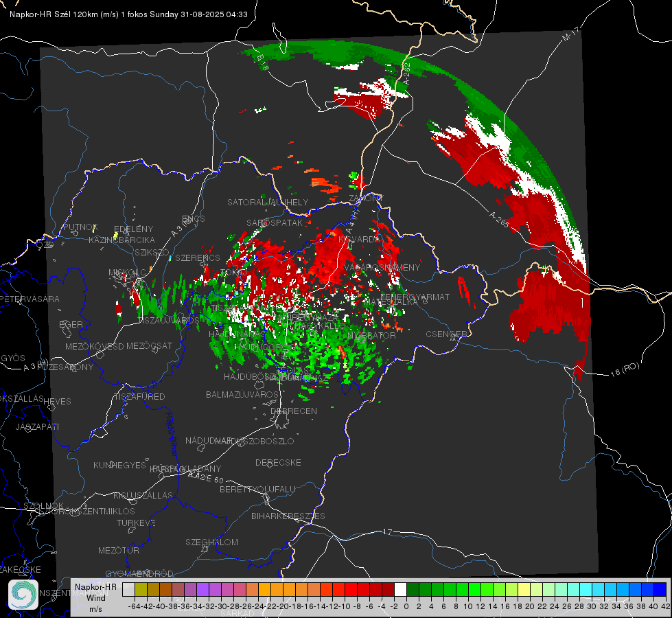The height and width of the screenshot is (618, 672).
Task: Select the VÁSÁROSNAMÉNY label
Action: click(382, 267)
